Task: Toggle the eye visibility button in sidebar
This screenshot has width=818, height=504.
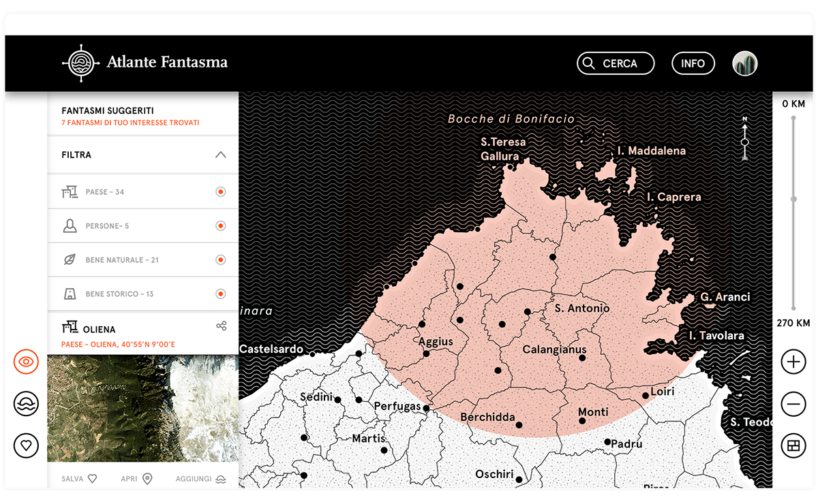Action: click(x=26, y=362)
